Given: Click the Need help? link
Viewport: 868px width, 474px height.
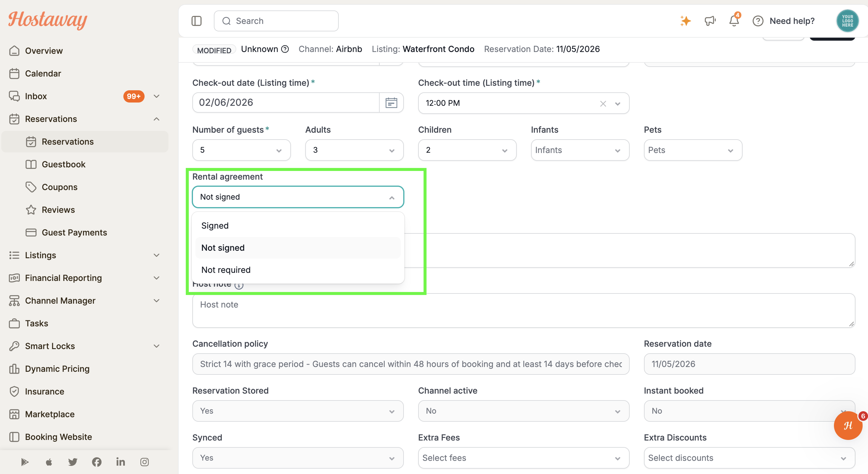Looking at the screenshot, I should point(792,21).
